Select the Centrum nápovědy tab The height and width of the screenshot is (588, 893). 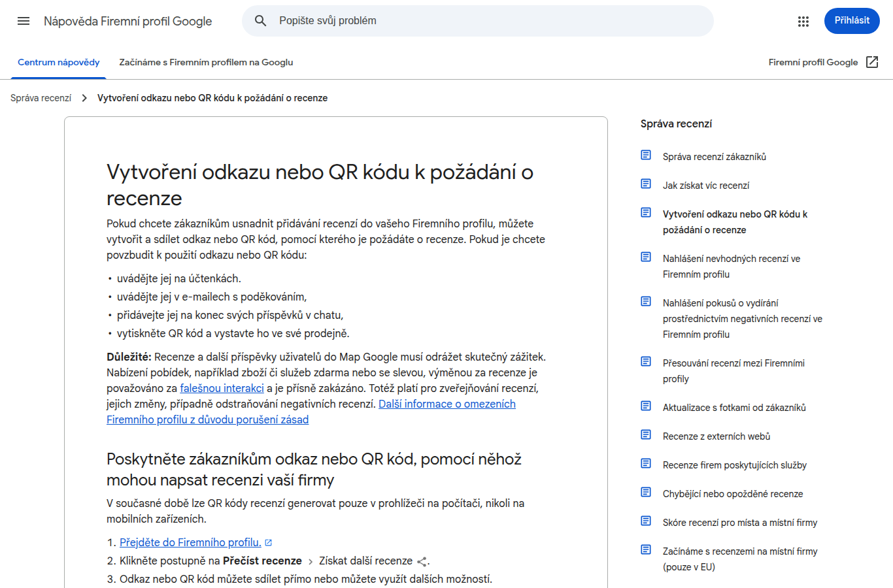click(x=59, y=63)
